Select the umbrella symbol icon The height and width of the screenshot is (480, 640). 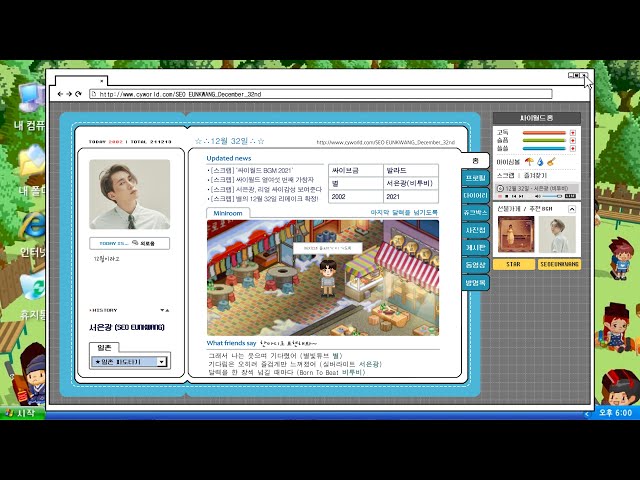[x=529, y=162]
